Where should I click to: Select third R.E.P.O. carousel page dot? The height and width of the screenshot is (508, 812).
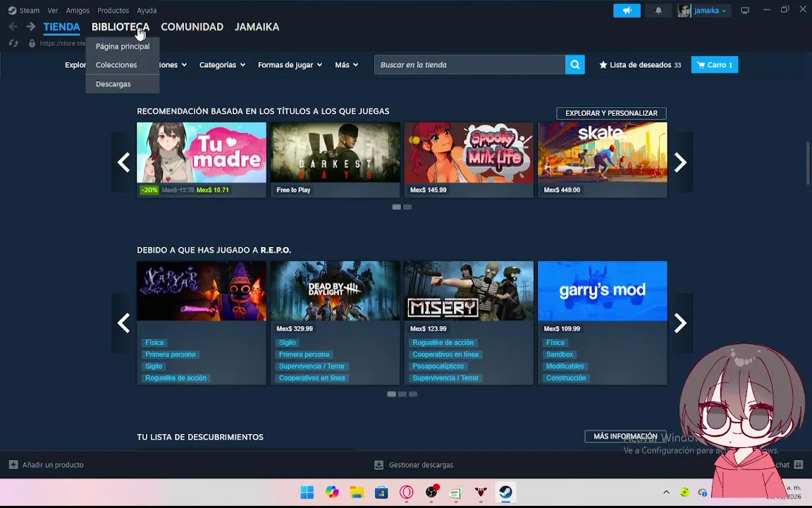tap(413, 394)
